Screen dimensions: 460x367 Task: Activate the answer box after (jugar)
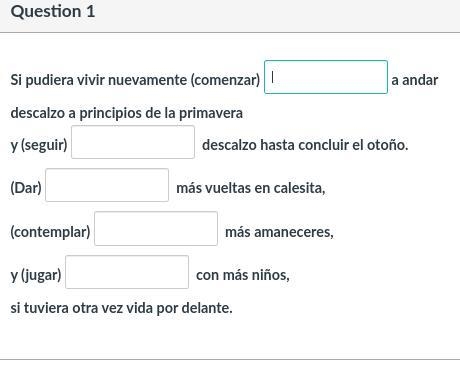pos(127,272)
